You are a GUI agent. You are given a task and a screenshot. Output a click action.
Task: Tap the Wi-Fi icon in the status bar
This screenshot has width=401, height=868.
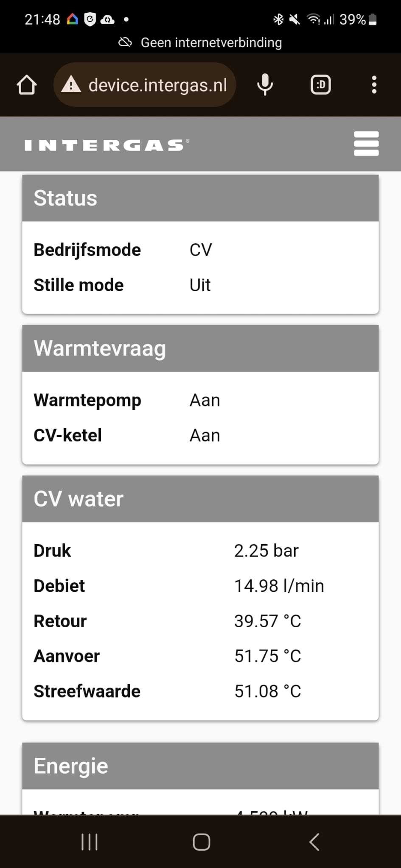[x=313, y=19]
